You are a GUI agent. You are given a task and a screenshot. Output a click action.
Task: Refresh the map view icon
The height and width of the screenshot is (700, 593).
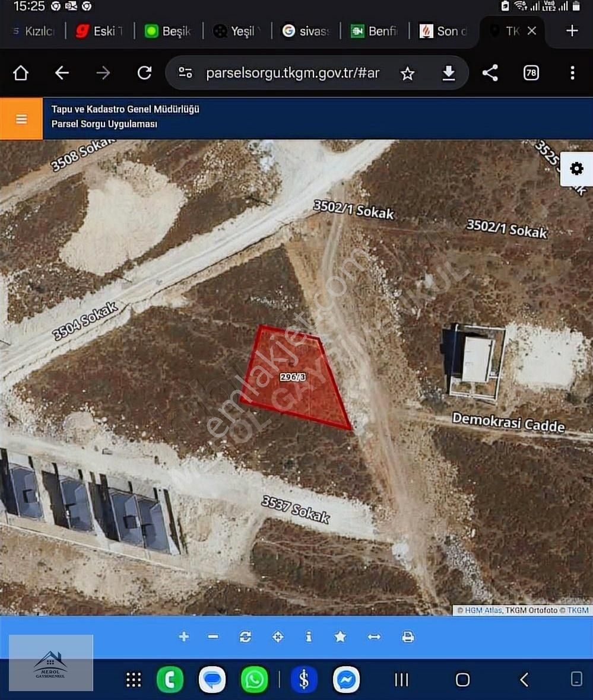pos(245,637)
